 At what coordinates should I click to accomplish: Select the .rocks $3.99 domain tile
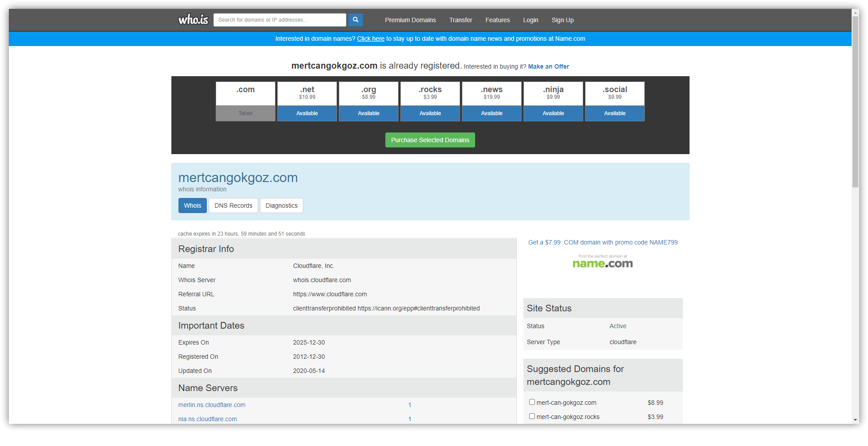tap(430, 101)
